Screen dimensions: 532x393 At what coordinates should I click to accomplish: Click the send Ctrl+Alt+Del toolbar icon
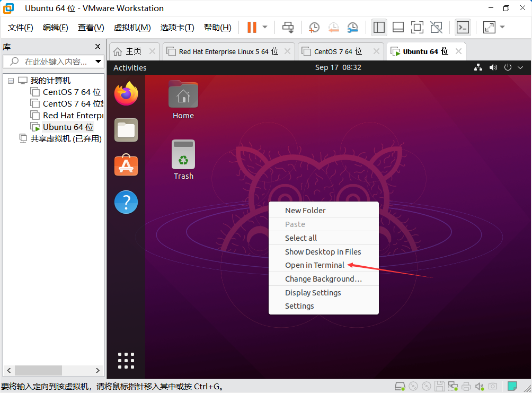click(x=288, y=27)
